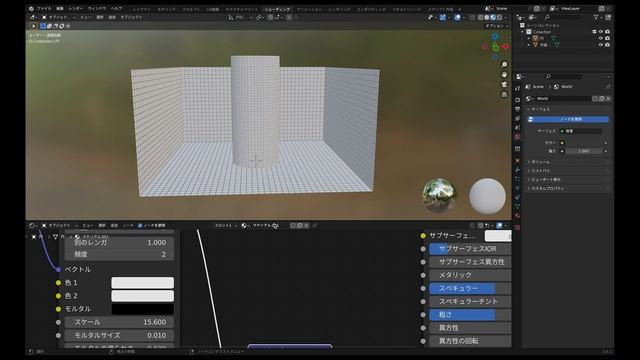Open the ヘルプ (Help) menu

[x=116, y=8]
